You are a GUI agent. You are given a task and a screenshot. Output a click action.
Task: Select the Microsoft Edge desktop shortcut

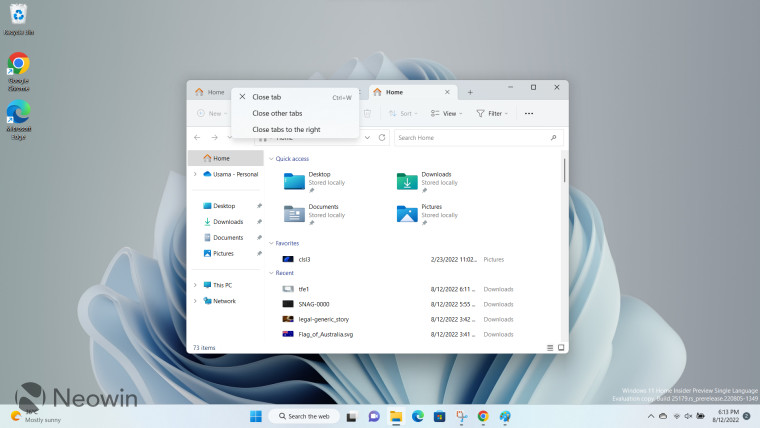tap(18, 120)
